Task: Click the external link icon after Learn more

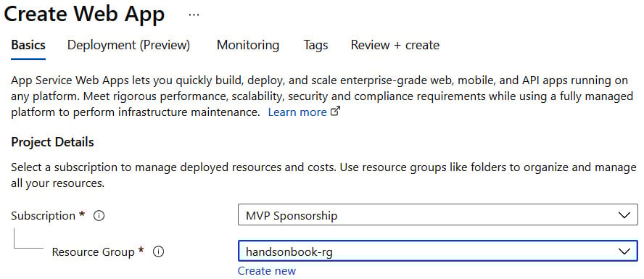Action: click(x=336, y=112)
